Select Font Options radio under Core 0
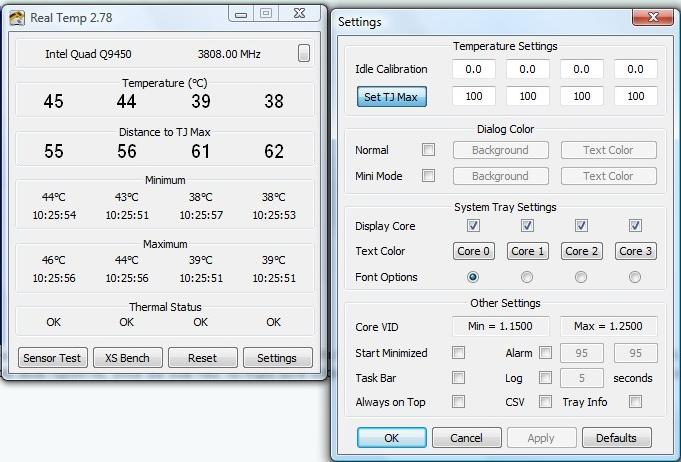 tap(473, 277)
